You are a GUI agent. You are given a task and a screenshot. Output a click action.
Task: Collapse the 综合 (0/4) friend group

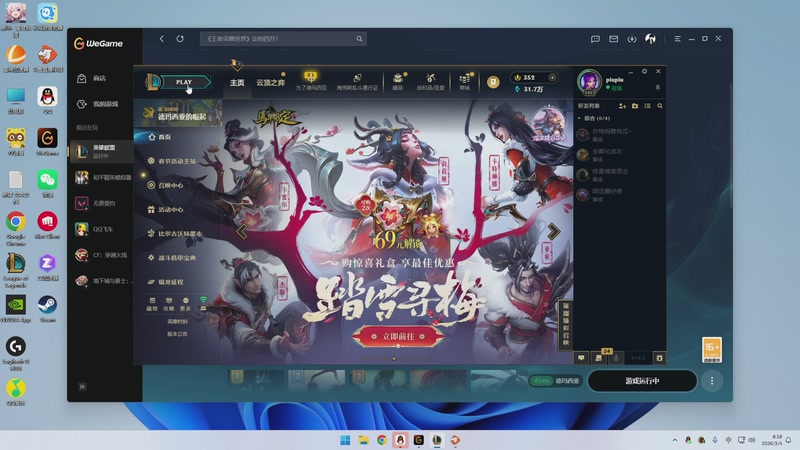click(594, 118)
